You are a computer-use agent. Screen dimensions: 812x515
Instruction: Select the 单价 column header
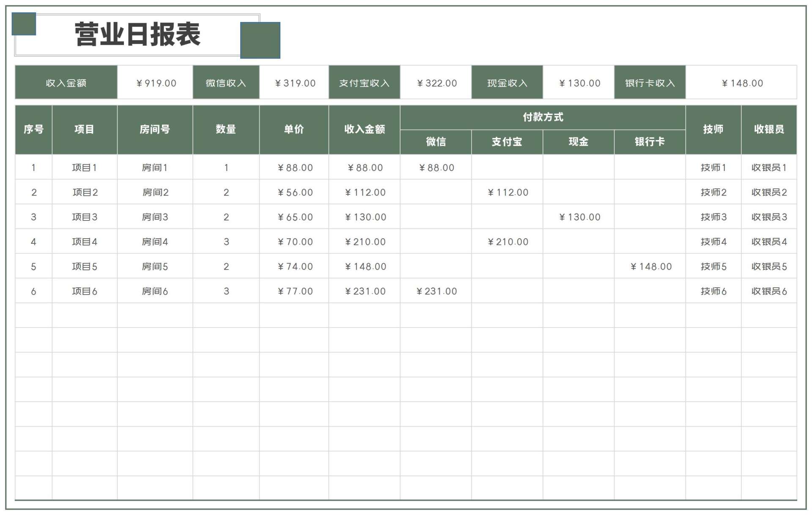tap(294, 129)
